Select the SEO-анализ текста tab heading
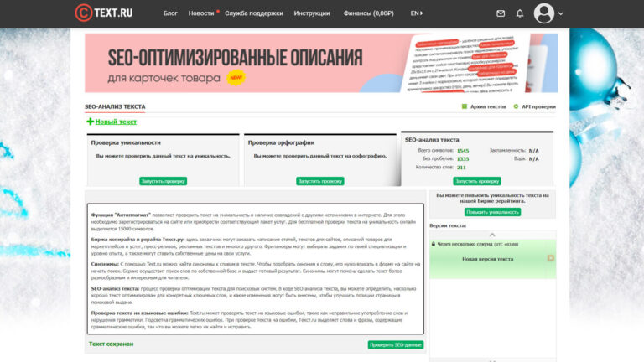 pyautogui.click(x=115, y=106)
